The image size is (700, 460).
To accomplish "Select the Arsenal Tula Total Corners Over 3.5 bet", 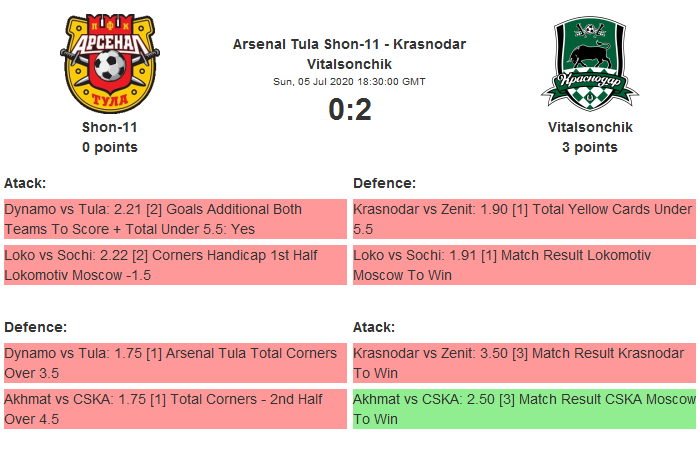I will 174,363.
